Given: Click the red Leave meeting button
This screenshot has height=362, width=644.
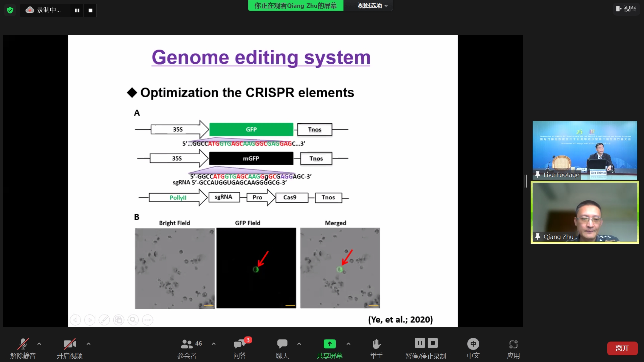Looking at the screenshot, I should [622, 348].
